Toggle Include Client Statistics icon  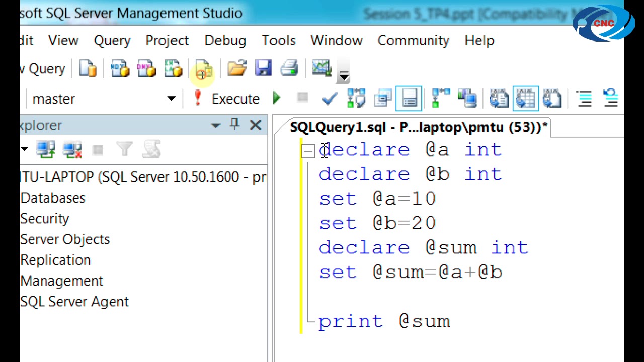click(467, 99)
